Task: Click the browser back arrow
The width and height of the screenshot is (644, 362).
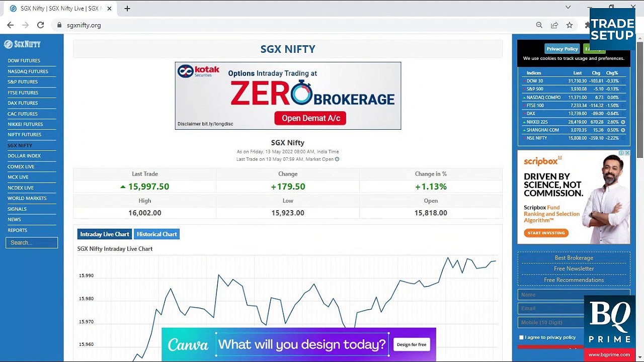Action: (x=10, y=25)
